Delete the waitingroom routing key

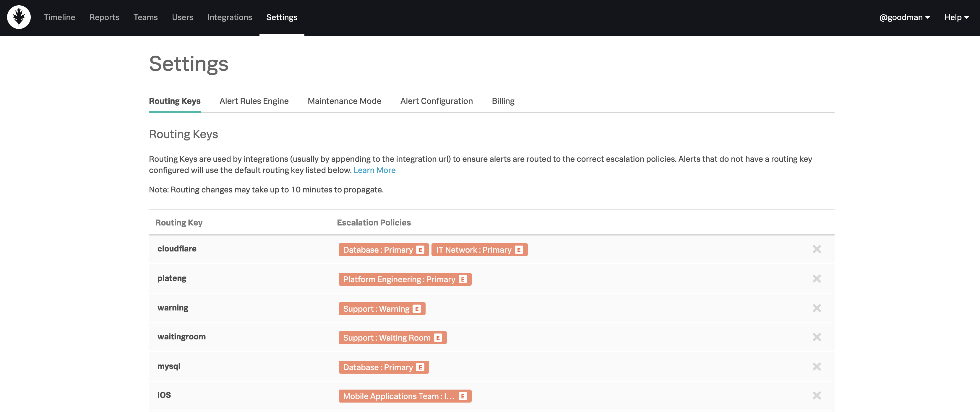(x=816, y=337)
